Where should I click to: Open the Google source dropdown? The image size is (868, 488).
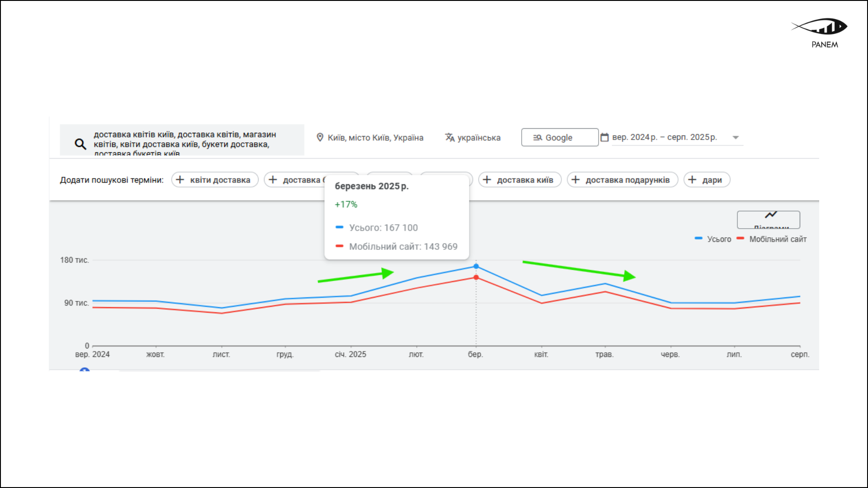coord(559,137)
